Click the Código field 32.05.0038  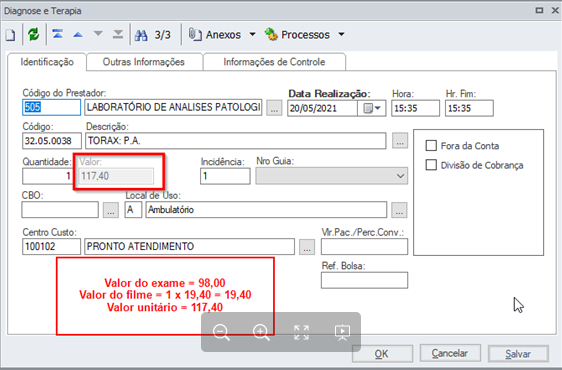point(52,141)
